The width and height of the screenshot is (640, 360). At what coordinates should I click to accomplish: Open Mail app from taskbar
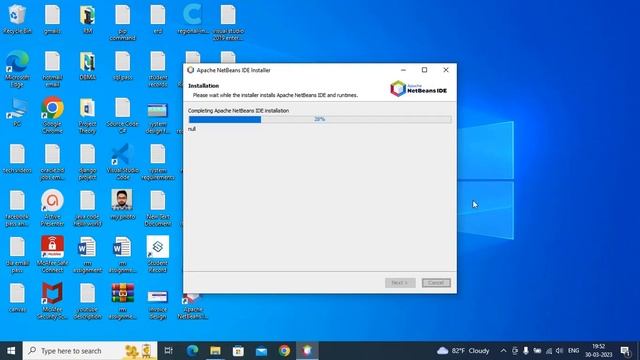(261, 351)
